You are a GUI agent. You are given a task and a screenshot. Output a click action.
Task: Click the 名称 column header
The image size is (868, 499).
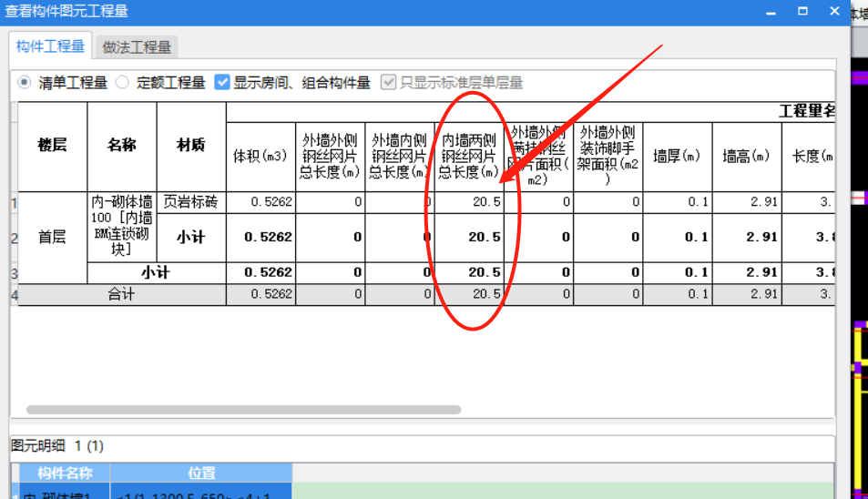tap(122, 146)
